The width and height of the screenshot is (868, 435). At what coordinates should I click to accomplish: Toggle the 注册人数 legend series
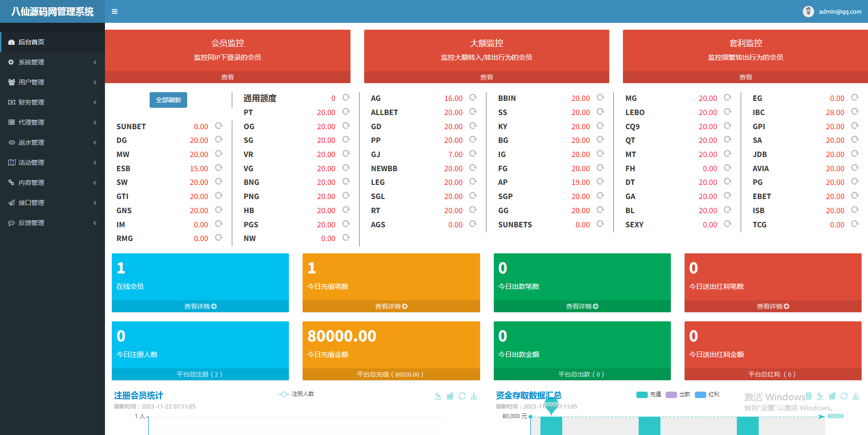coord(296,394)
